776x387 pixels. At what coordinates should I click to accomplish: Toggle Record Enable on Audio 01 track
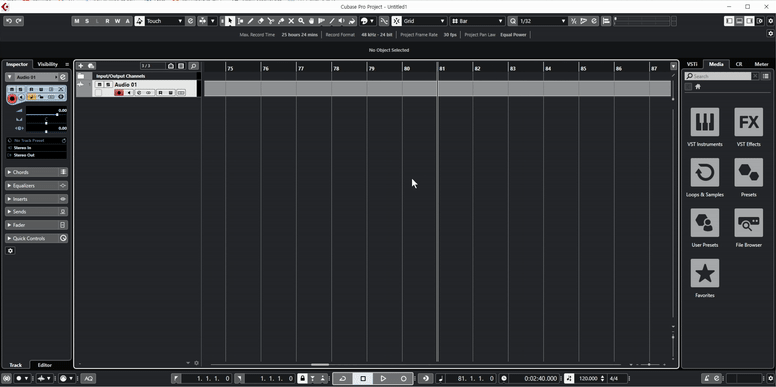click(119, 93)
